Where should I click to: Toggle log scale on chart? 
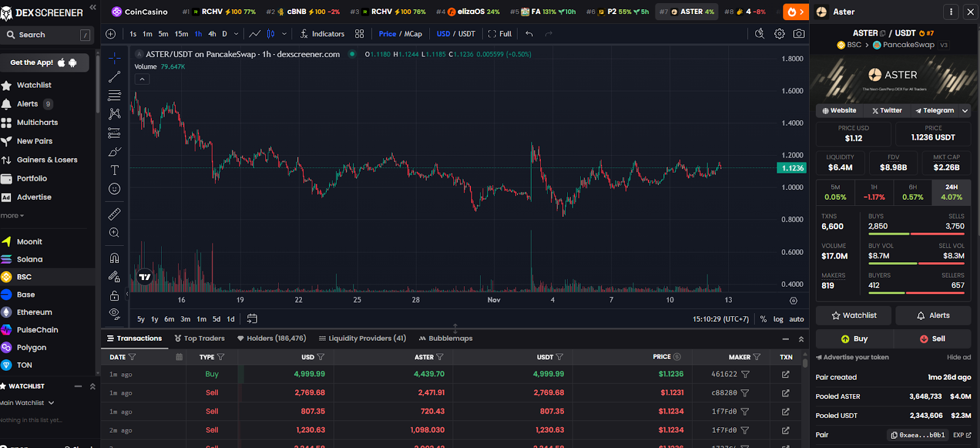point(778,319)
